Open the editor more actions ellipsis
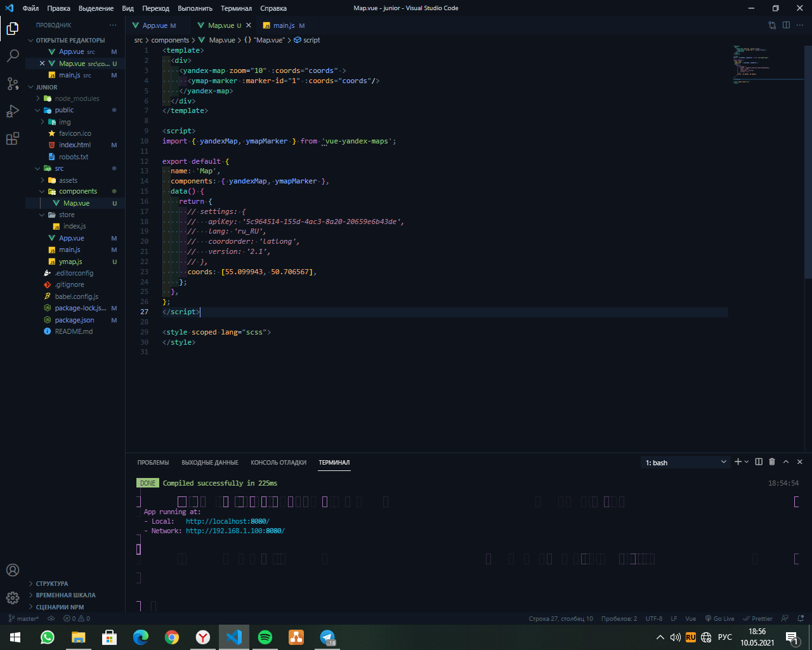Image resolution: width=812 pixels, height=650 pixels. tap(800, 25)
